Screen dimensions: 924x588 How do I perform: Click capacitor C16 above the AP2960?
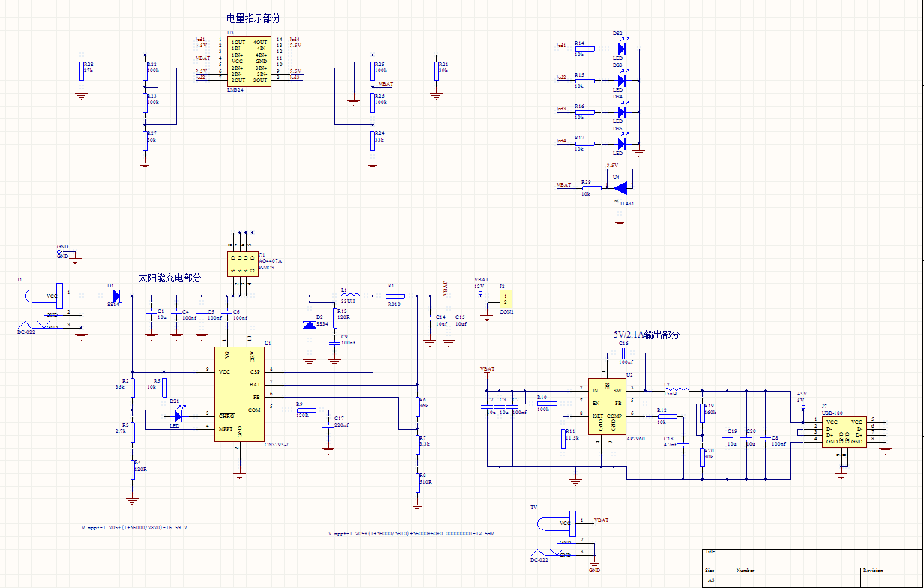[624, 351]
